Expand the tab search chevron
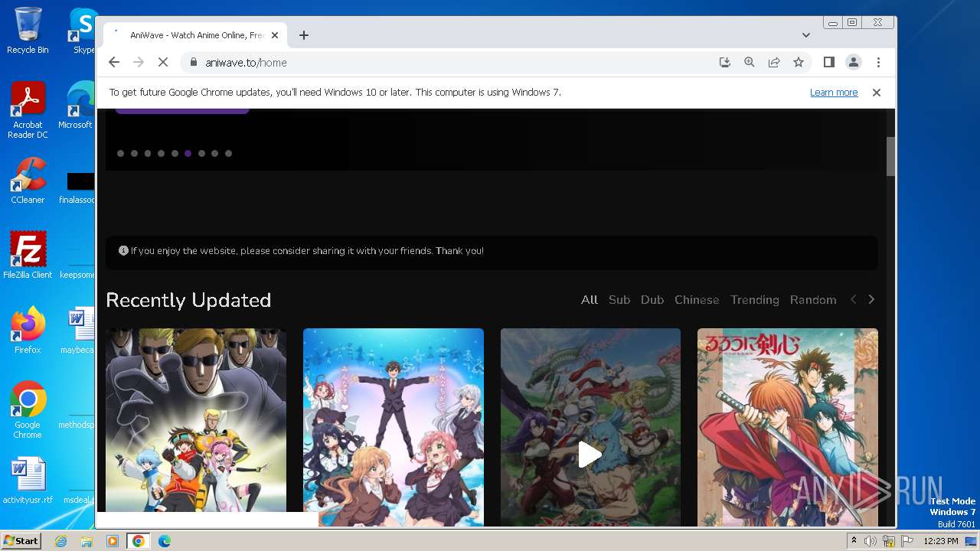This screenshot has width=980, height=551. [806, 35]
